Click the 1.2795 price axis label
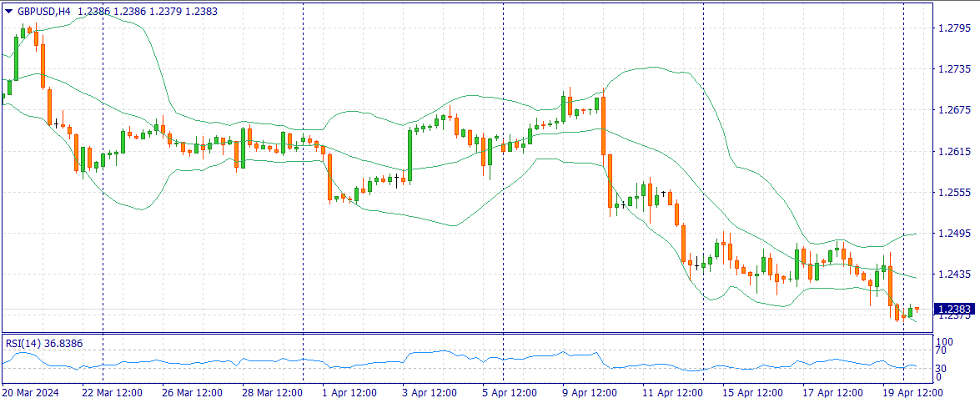 click(953, 28)
